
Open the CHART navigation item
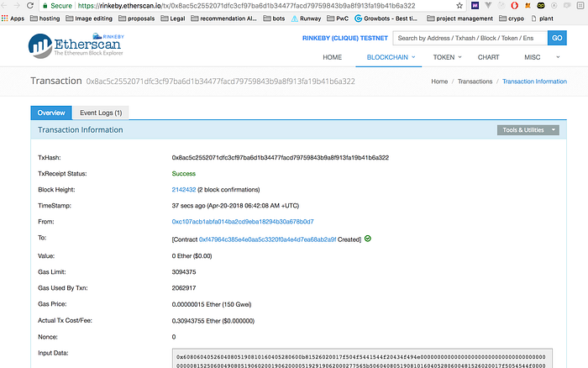tap(488, 57)
